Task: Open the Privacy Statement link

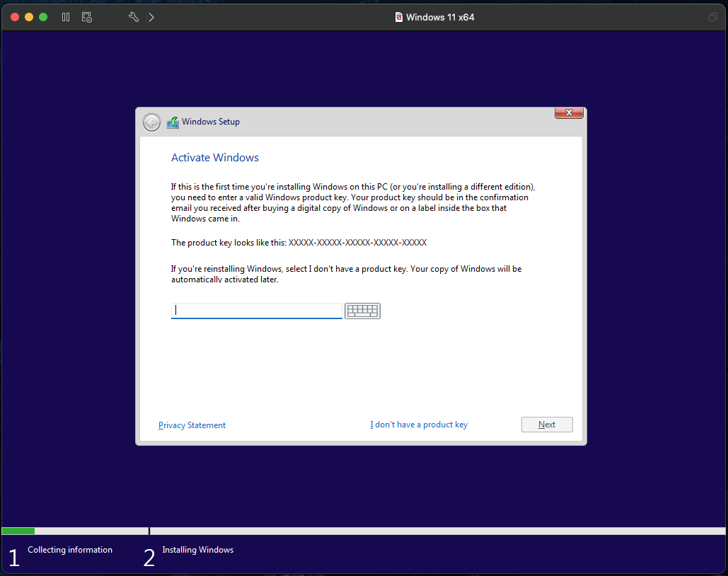Action: click(x=192, y=425)
